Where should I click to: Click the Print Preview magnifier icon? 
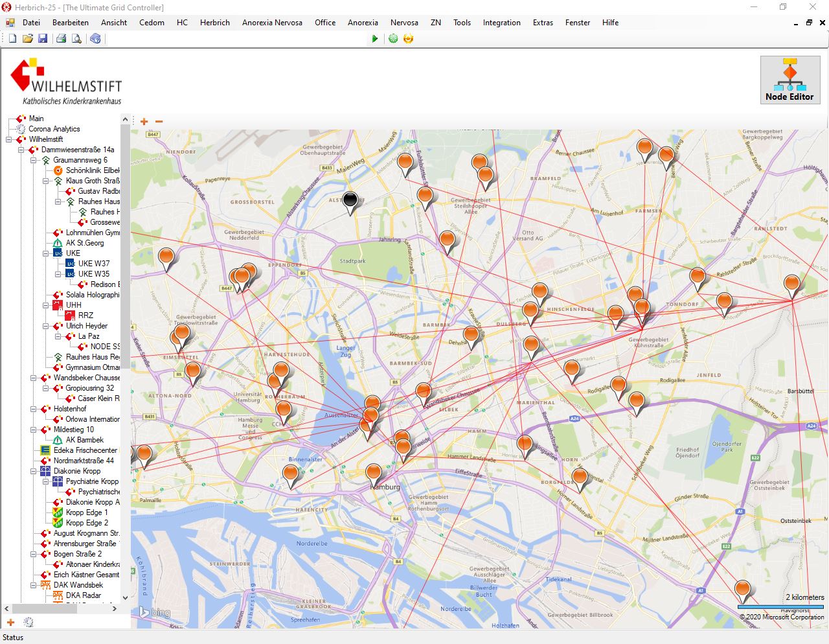(76, 39)
